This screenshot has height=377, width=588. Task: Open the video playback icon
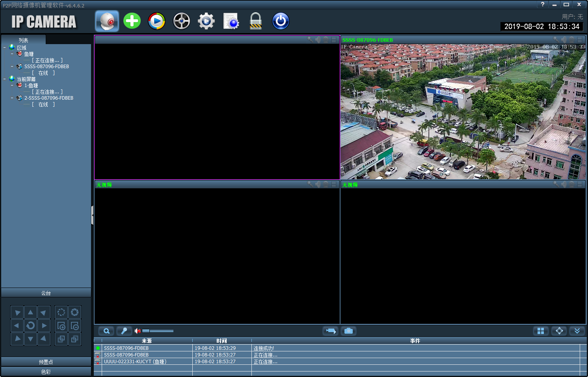tap(156, 21)
